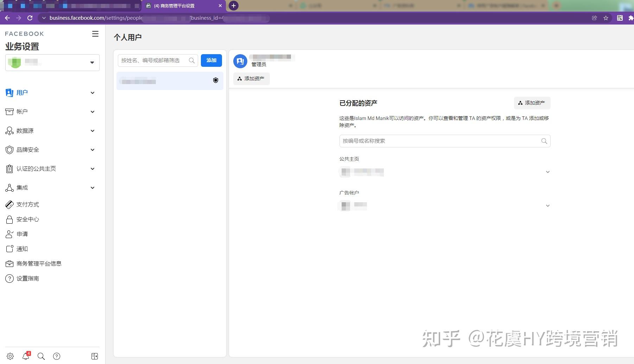Toggle the hamburger menu at top left
The image size is (634, 364).
point(95,34)
